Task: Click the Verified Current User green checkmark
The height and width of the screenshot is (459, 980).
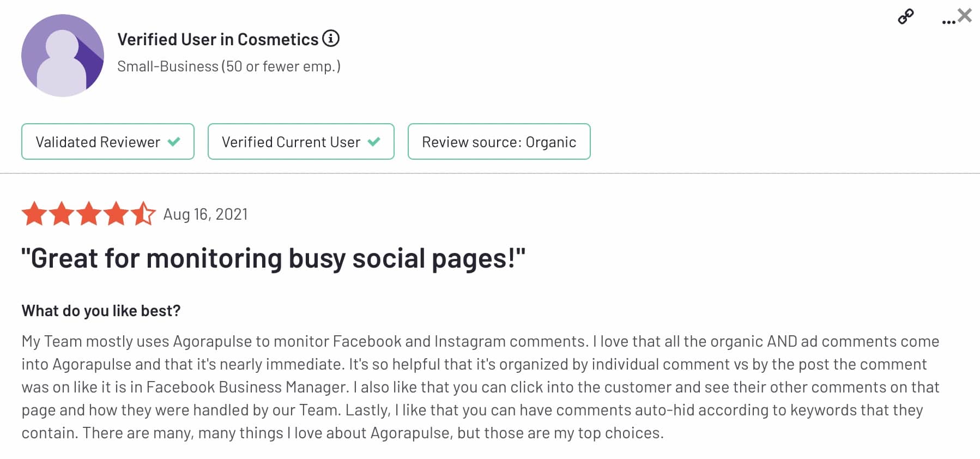Action: (x=374, y=142)
